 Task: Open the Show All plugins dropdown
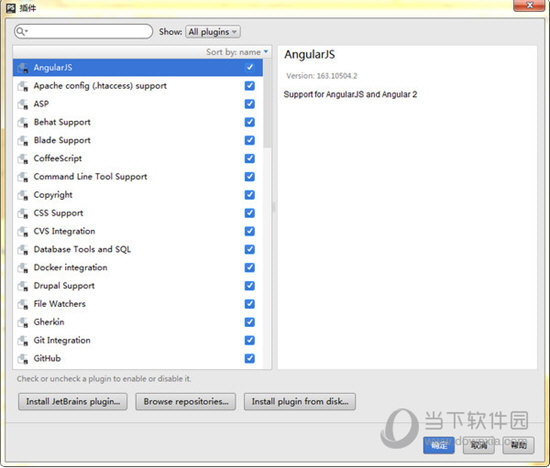click(x=213, y=32)
